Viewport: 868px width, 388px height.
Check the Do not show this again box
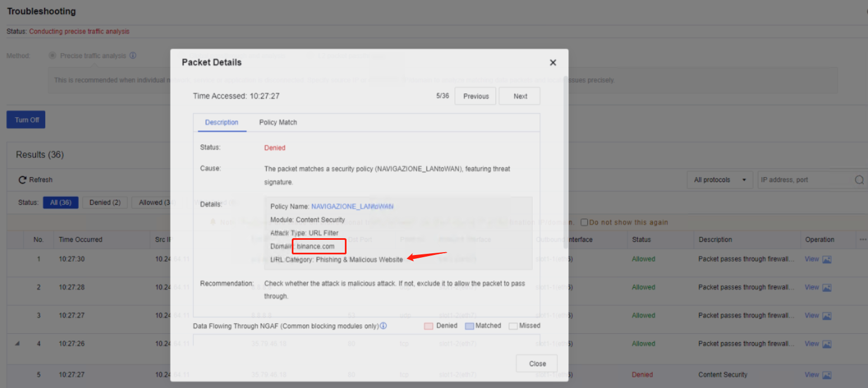[584, 223]
